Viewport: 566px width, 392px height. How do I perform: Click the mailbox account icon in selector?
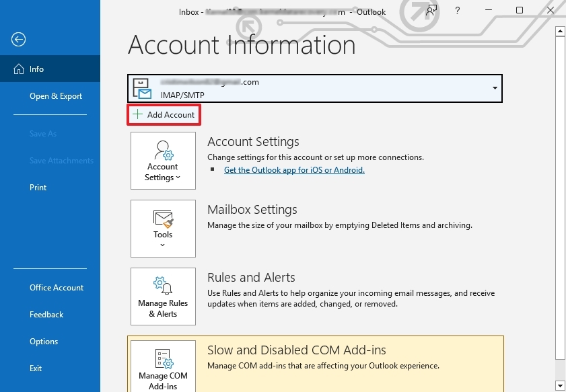tap(142, 88)
